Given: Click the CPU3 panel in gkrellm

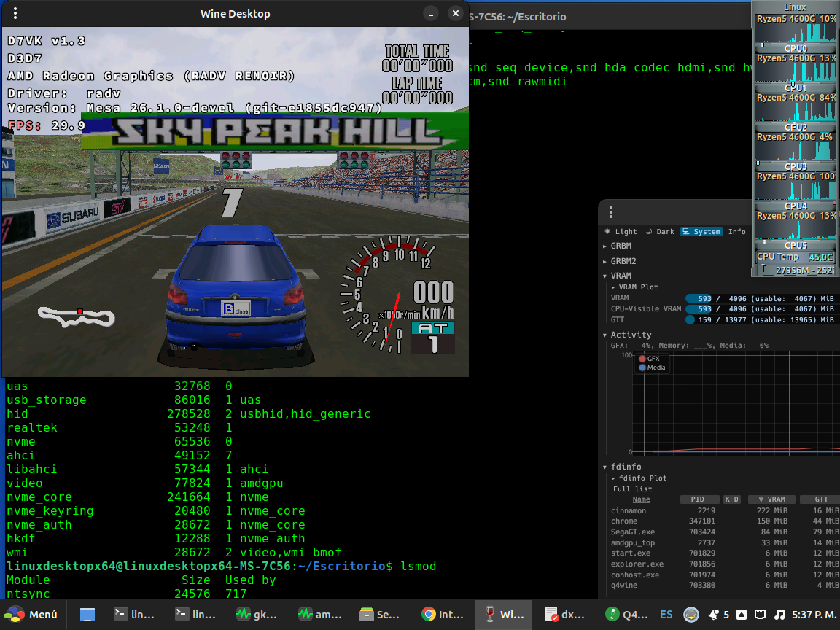Looking at the screenshot, I should [796, 152].
